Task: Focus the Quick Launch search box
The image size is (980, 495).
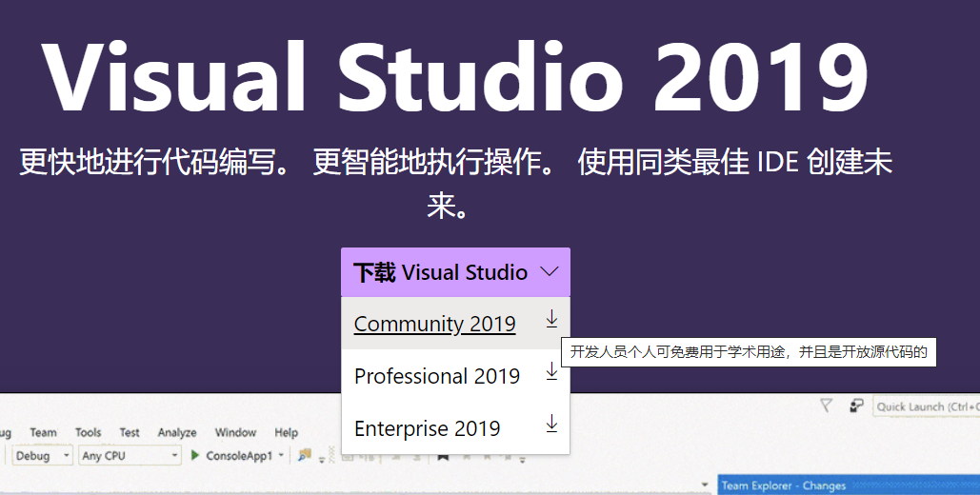Action: 927,406
